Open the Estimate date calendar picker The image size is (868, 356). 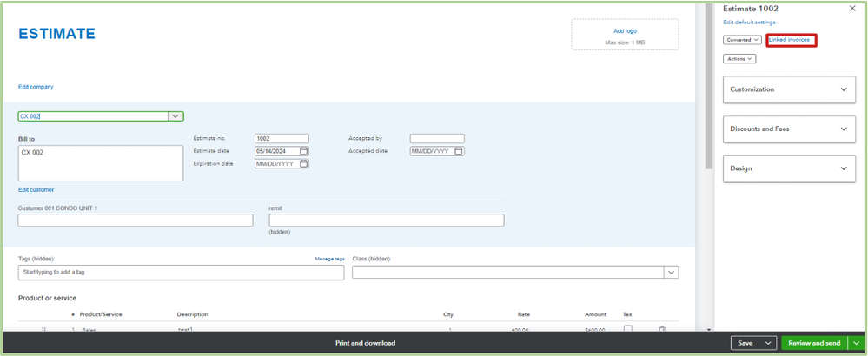pos(303,151)
